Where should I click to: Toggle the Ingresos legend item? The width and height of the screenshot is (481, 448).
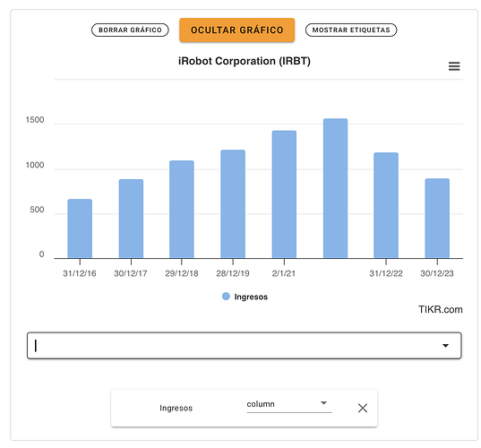[x=245, y=297]
